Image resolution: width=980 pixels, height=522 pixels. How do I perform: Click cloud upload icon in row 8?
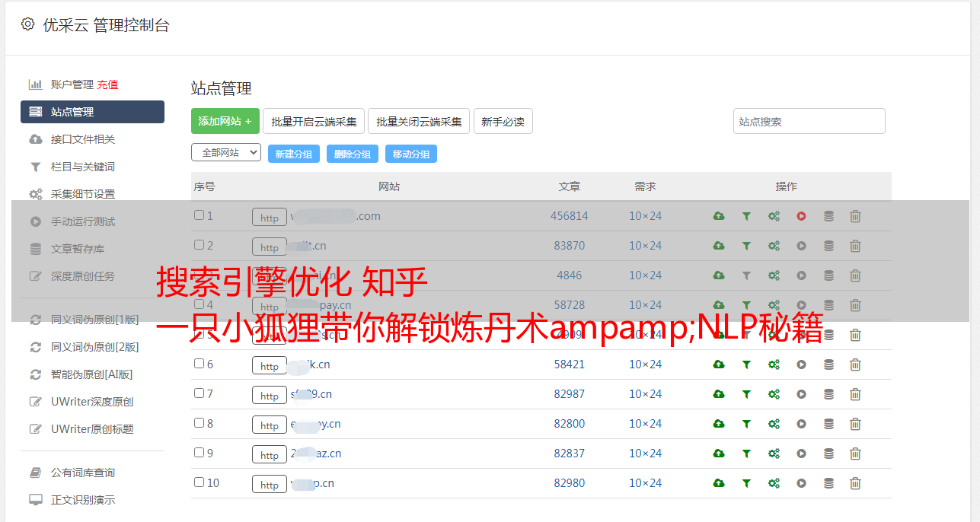719,424
